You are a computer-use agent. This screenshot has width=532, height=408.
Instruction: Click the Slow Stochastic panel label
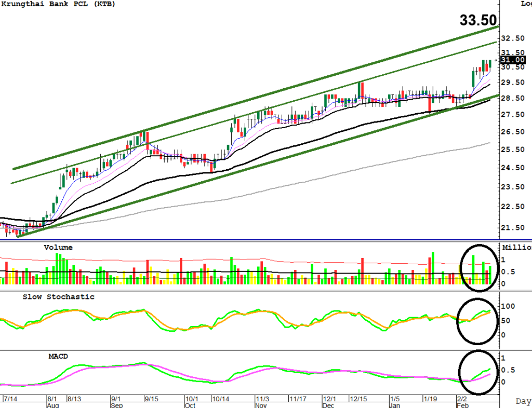(x=59, y=297)
